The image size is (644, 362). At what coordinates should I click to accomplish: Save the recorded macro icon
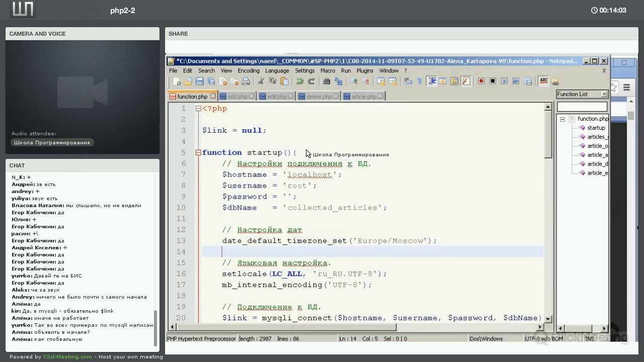tap(527, 81)
